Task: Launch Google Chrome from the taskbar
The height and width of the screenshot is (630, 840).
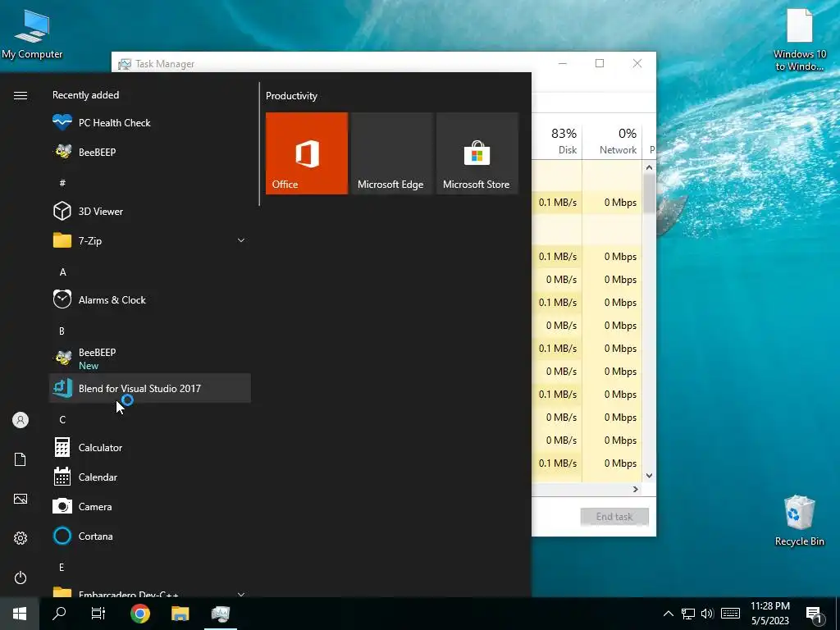Action: (139, 614)
